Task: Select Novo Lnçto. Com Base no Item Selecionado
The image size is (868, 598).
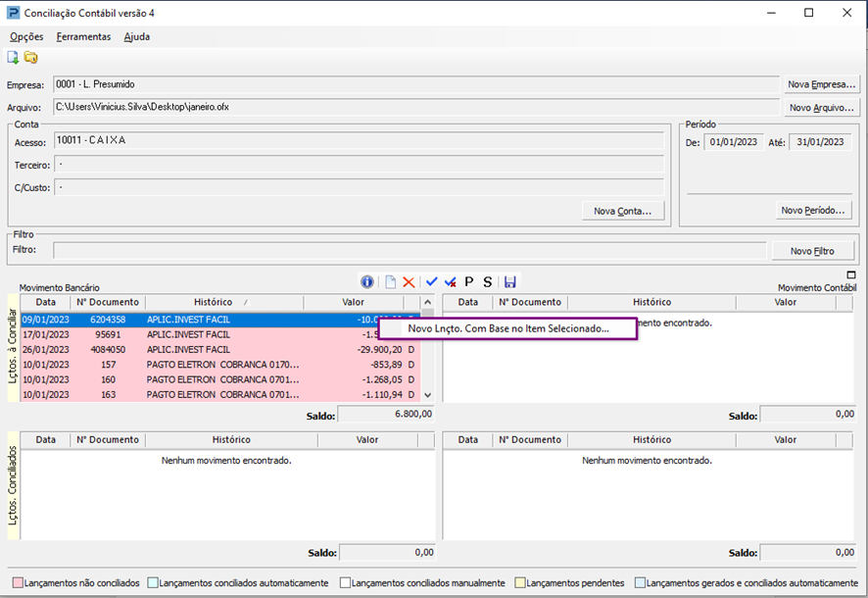Action: (507, 329)
